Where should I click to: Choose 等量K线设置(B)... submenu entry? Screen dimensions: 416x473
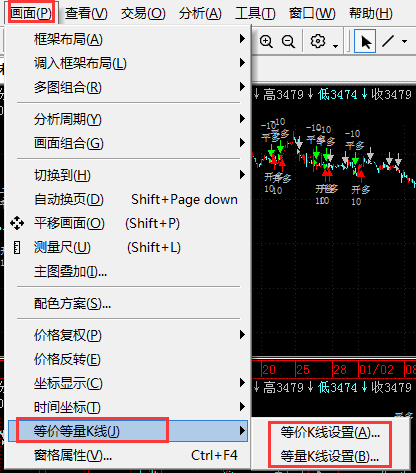click(x=330, y=456)
